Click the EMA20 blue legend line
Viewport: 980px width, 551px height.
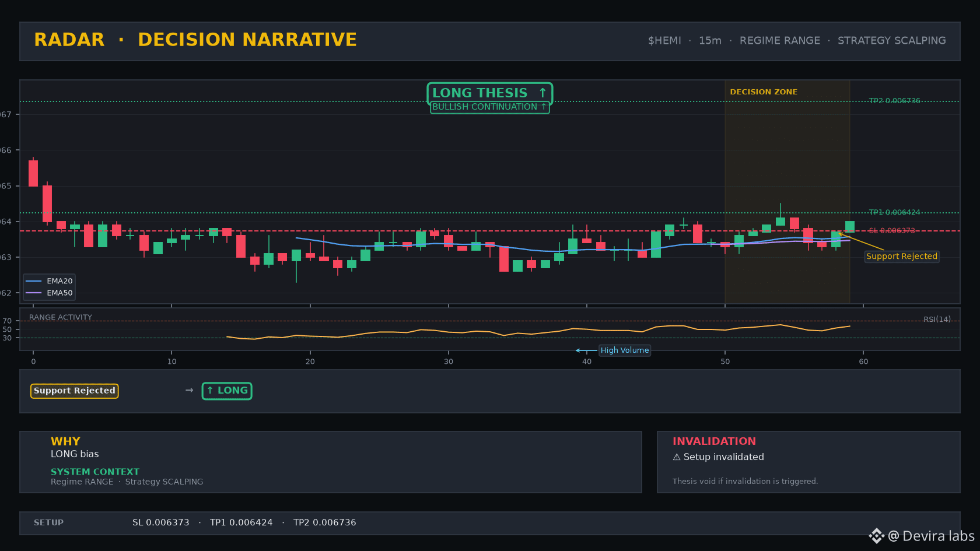click(33, 281)
